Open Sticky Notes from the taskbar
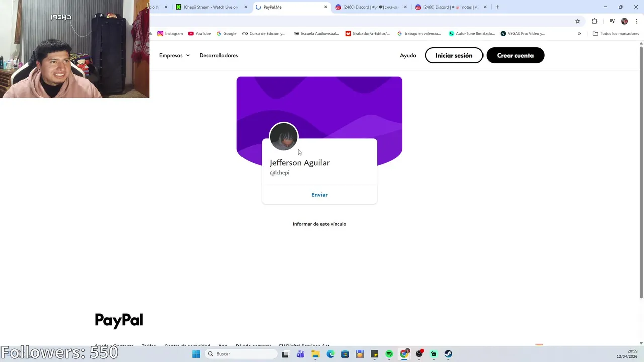The width and height of the screenshot is (644, 362). click(374, 354)
